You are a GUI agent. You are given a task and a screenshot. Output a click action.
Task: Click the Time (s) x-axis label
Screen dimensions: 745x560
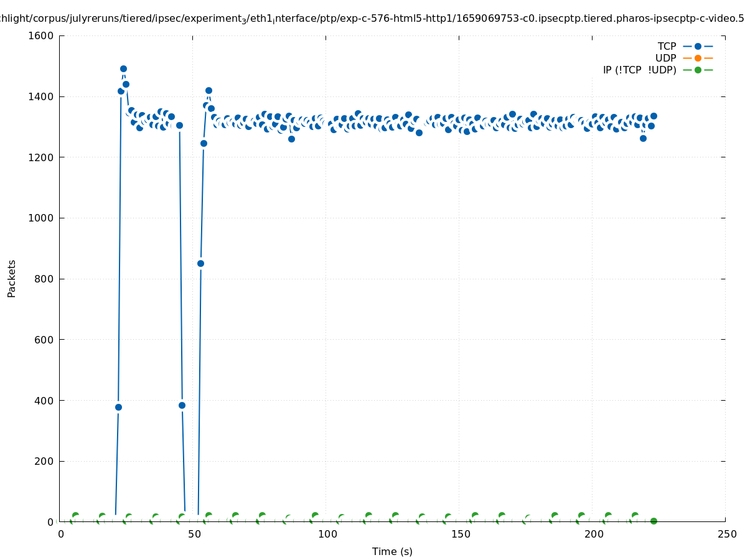click(x=392, y=551)
